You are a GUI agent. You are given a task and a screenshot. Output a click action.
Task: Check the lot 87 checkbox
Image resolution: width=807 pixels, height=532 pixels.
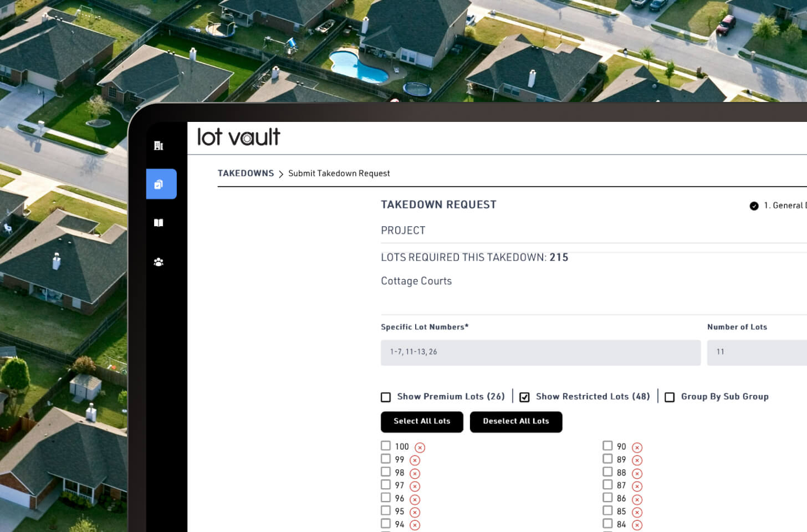[607, 484]
